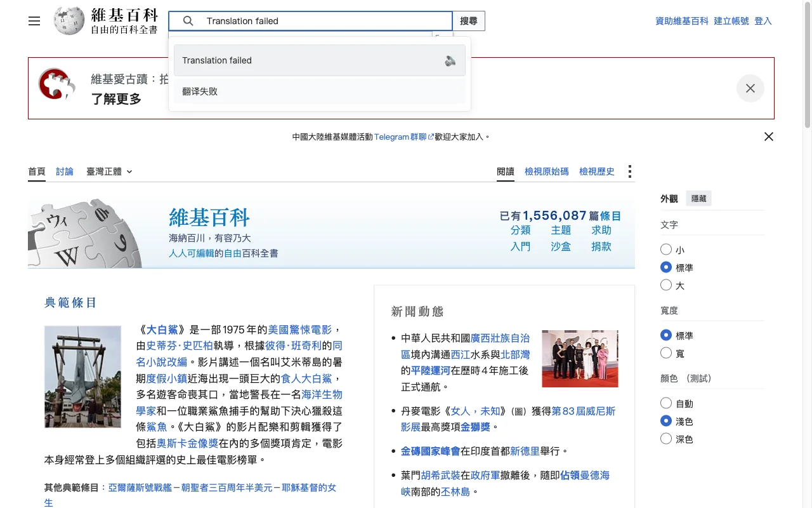Dismiss the Wiki Loves Monuments banner
The width and height of the screenshot is (812, 508).
750,88
